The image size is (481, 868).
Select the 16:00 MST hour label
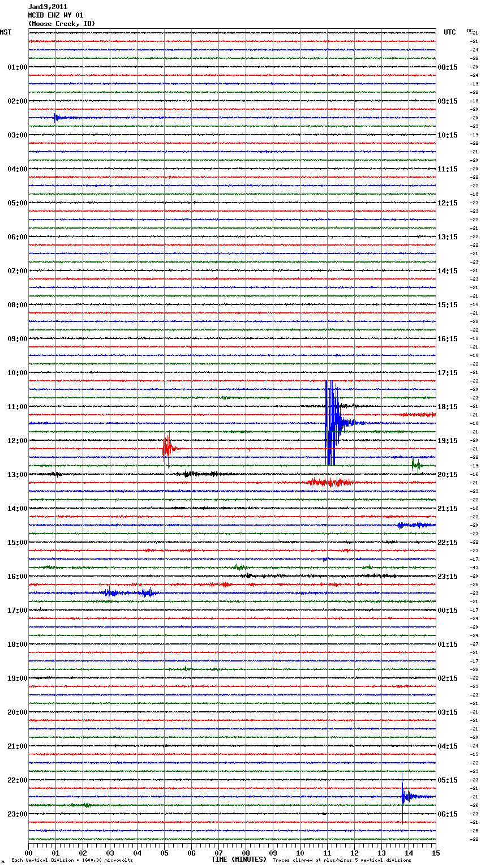pyautogui.click(x=17, y=577)
